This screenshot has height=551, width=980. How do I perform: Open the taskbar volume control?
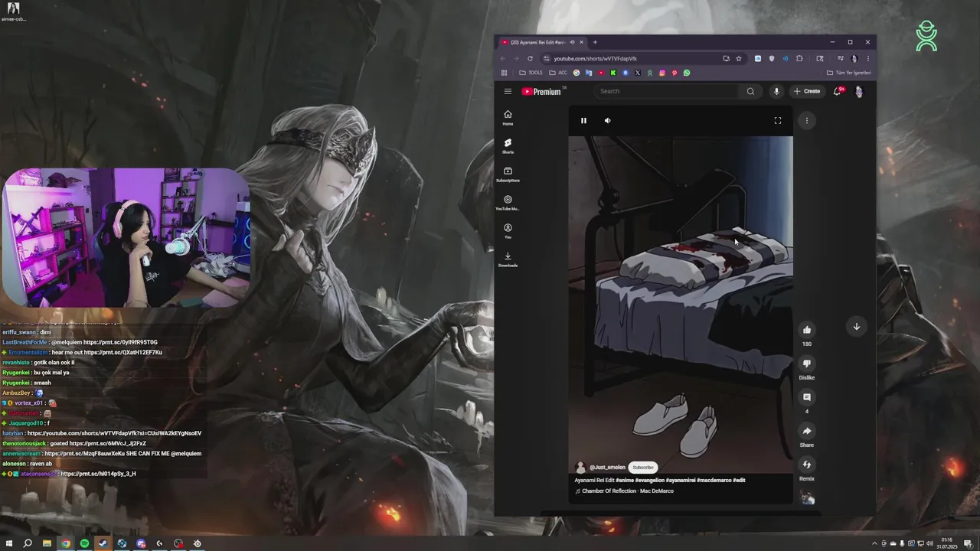point(929,543)
